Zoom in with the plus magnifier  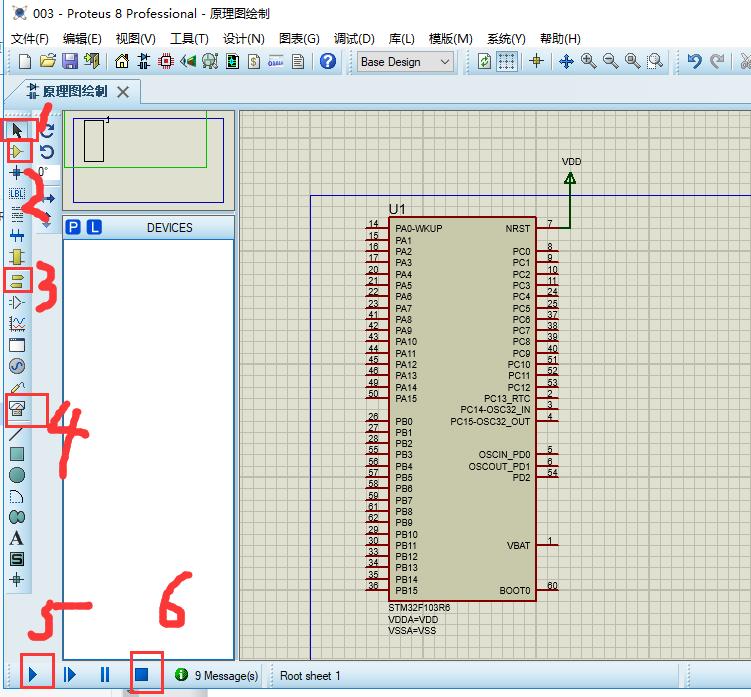pyautogui.click(x=589, y=61)
